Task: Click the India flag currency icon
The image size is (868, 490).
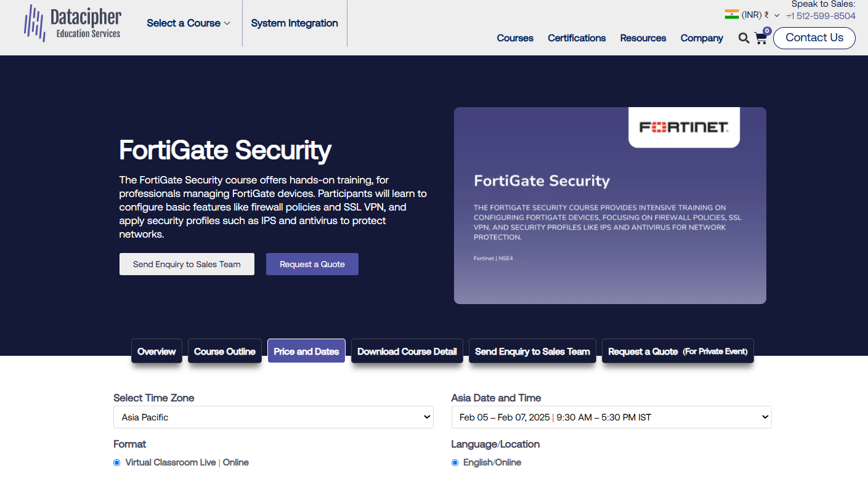Action: [732, 15]
